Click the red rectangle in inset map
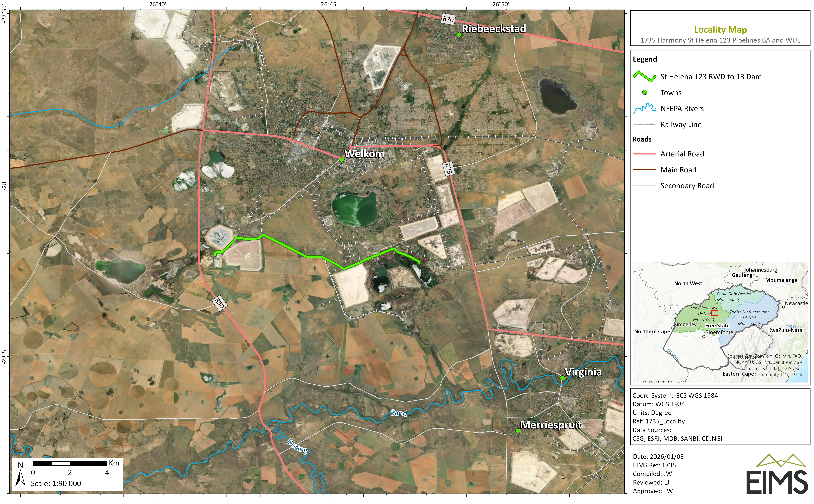Image resolution: width=814 pixels, height=504 pixels. pyautogui.click(x=715, y=313)
